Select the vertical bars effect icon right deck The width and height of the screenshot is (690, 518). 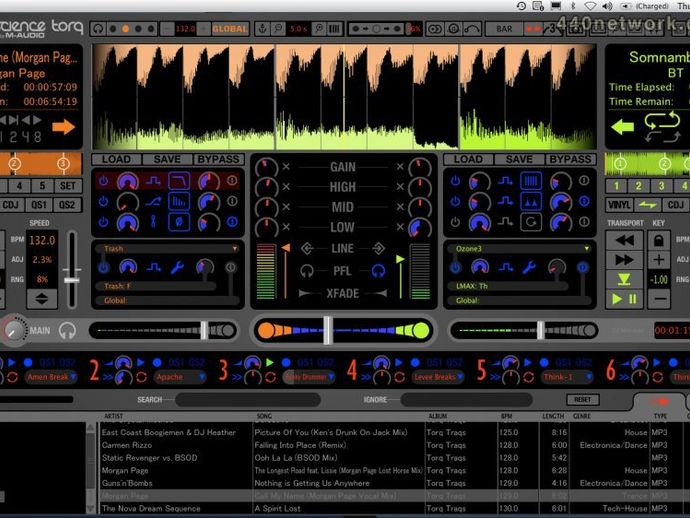pos(531,181)
